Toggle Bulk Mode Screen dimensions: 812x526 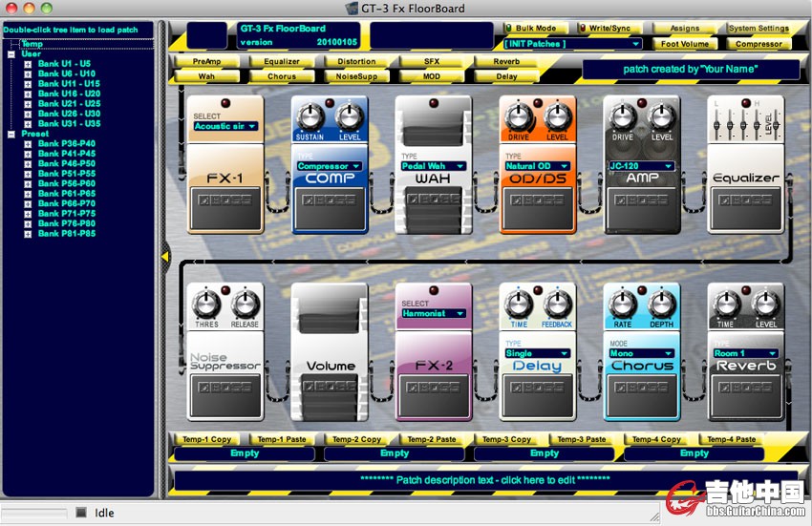tap(535, 28)
